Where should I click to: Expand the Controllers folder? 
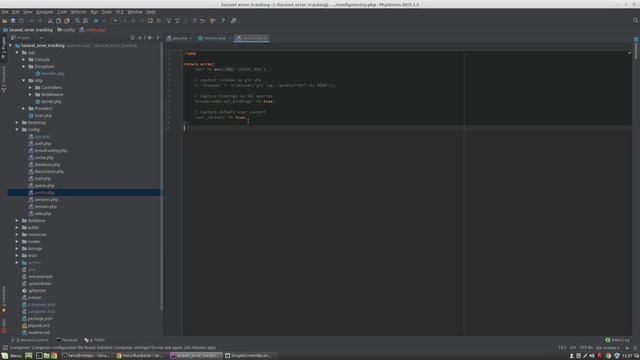coord(30,87)
